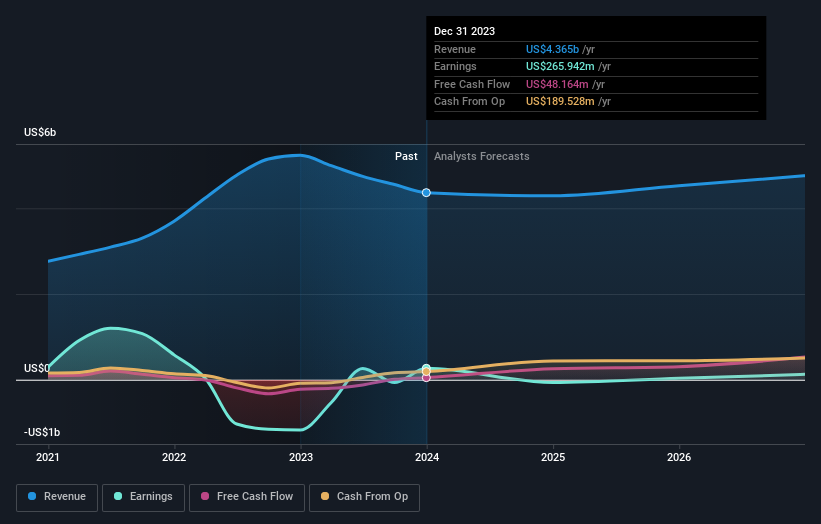821x524 pixels.
Task: Click the Earnings row label in tooltip
Action: (456, 66)
